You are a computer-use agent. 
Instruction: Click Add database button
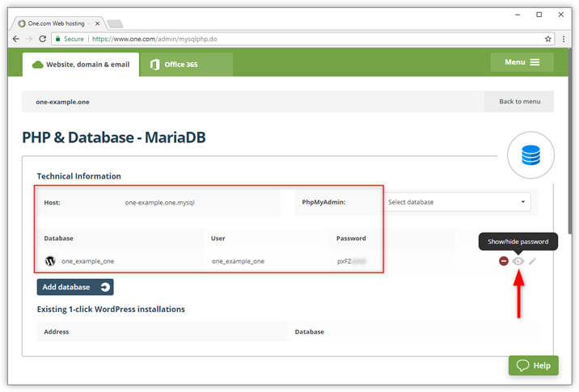[75, 287]
